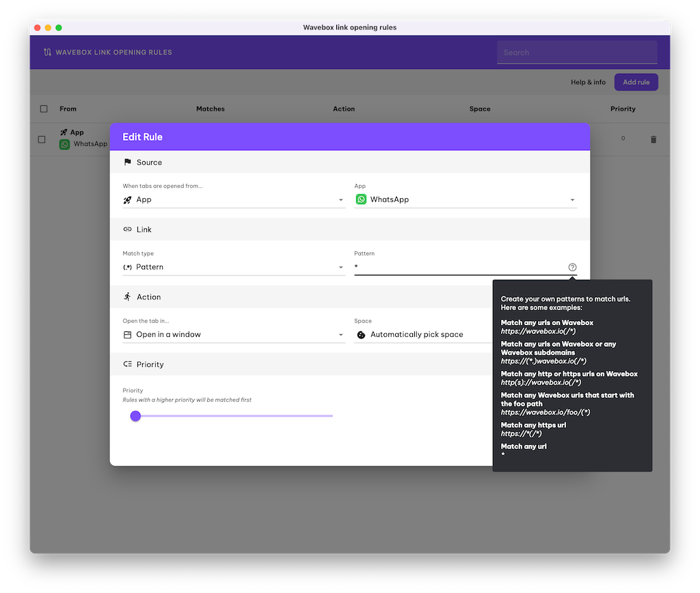Click the http(s)://wavebox.io(/*) example text
The image size is (700, 593).
coord(541,383)
